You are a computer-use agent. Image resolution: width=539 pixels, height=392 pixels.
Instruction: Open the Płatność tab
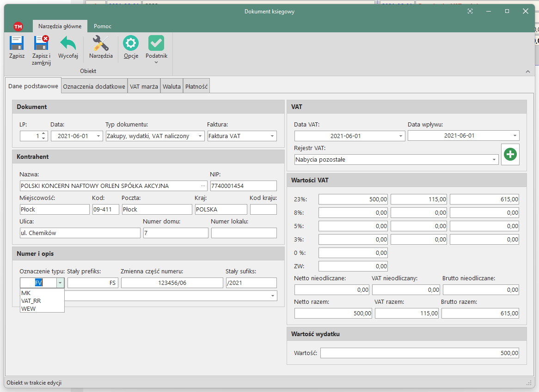coord(196,86)
